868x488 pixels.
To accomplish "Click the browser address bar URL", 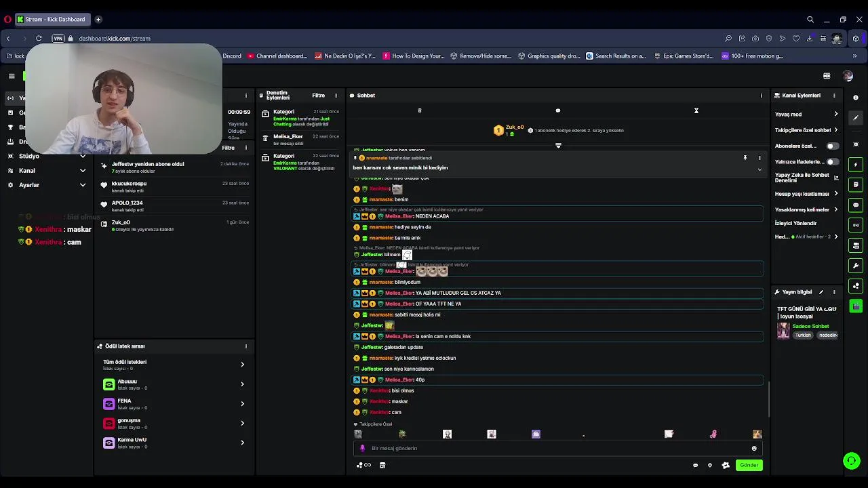I will pos(115,39).
